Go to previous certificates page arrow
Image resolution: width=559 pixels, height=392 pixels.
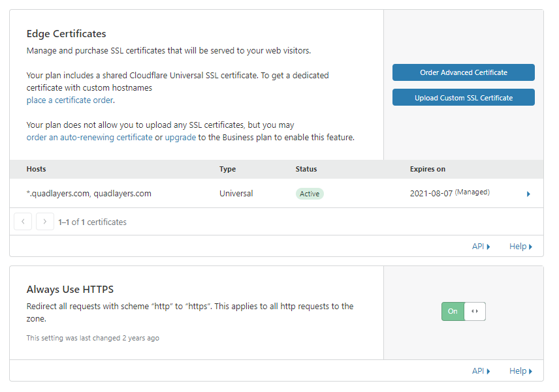click(x=23, y=222)
